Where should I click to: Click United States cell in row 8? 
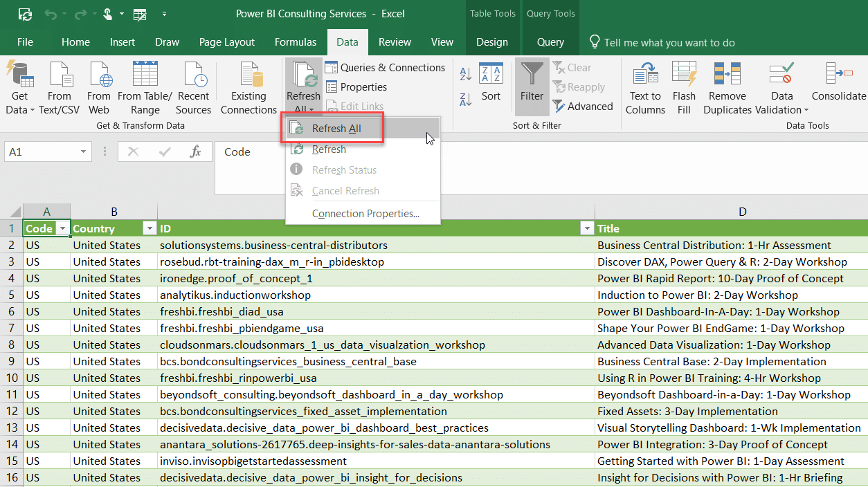coord(114,344)
